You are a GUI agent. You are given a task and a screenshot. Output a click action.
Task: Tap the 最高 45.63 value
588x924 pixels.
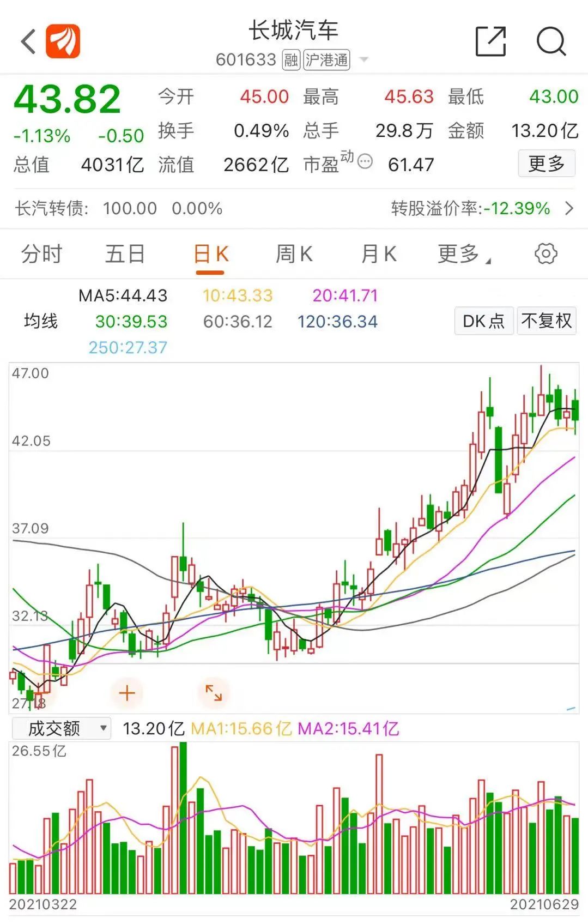click(x=409, y=97)
